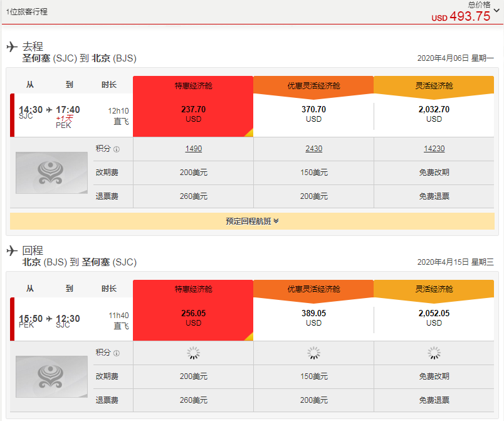Viewport: 504px width, 421px height.
Task: Select return 灵活经济舱 fare 2,052.05 USD
Action: coord(434,318)
